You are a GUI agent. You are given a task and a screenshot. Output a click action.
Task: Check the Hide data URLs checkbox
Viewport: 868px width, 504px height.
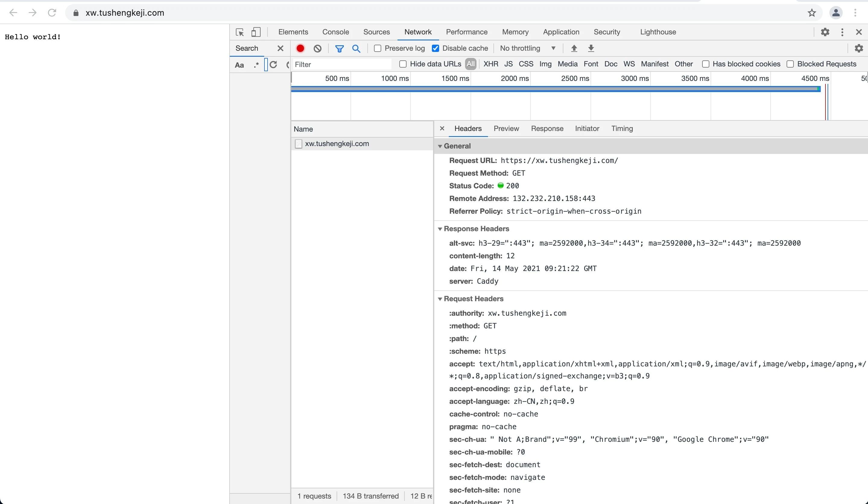click(x=403, y=64)
